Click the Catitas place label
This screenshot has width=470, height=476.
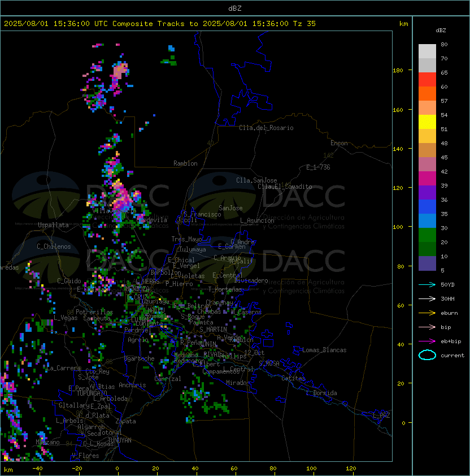(x=293, y=378)
